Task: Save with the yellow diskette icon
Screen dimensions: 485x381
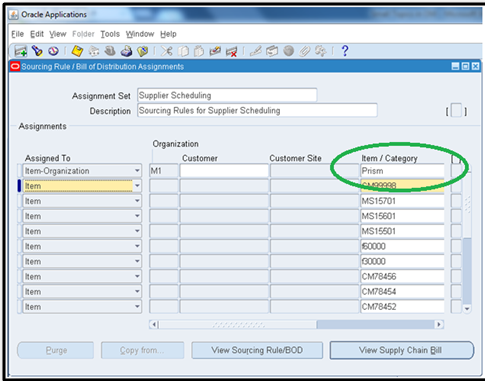Action: pos(77,51)
